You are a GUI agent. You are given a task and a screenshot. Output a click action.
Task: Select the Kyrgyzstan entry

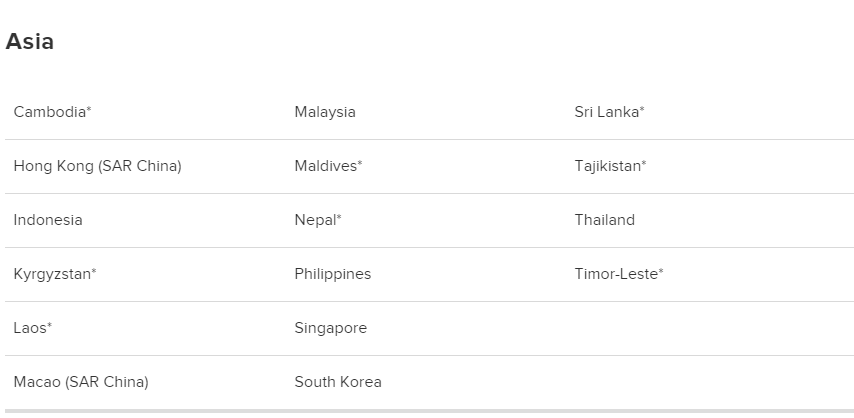[x=55, y=274]
